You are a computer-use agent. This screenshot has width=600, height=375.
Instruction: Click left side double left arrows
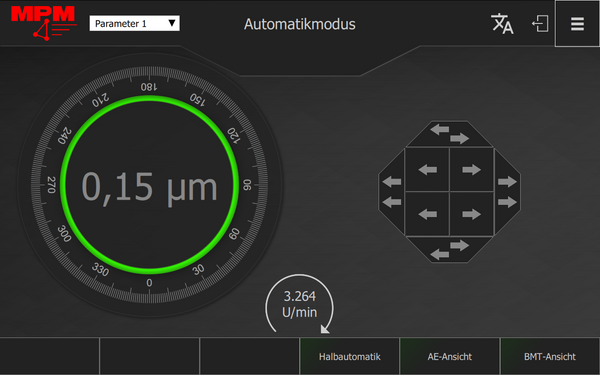pyautogui.click(x=392, y=192)
